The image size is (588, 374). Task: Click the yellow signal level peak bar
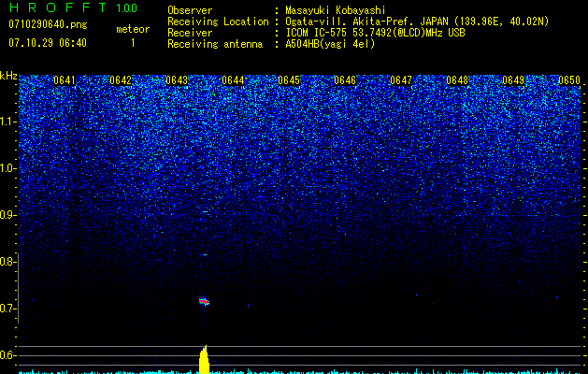click(204, 359)
